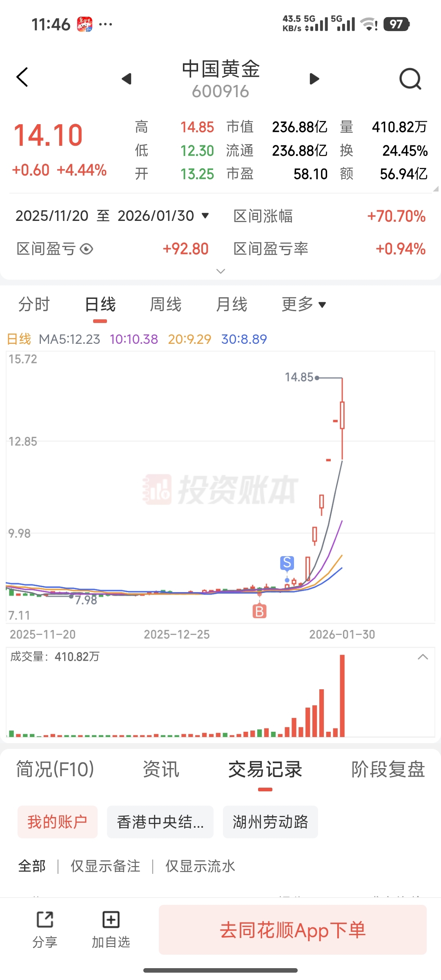
Task: Tap the current price 14.10
Action: point(48,136)
